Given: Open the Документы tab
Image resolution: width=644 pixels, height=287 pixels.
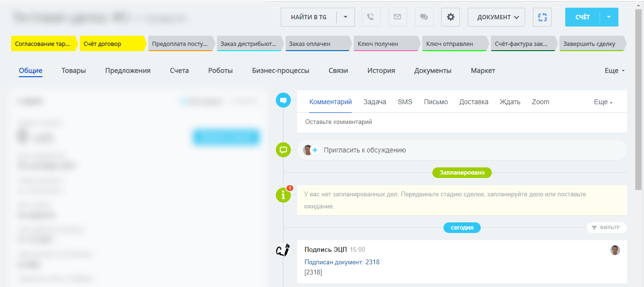Looking at the screenshot, I should [x=433, y=70].
